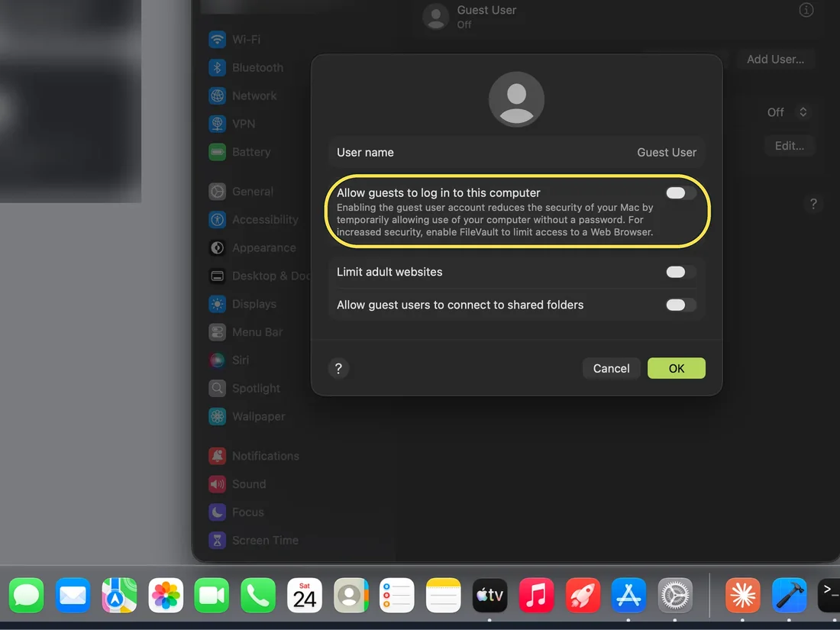Select VPN in settings sidebar
Viewport: 840px width, 630px height.
pos(232,124)
